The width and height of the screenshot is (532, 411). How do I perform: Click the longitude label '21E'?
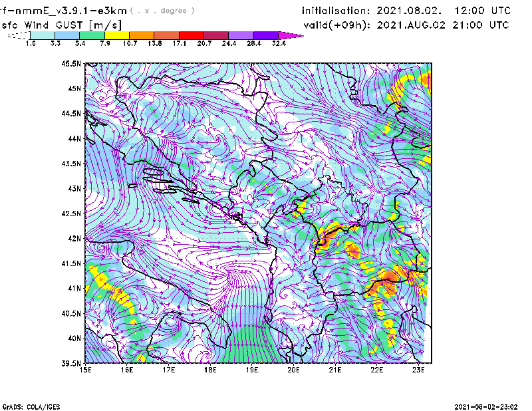pyautogui.click(x=335, y=370)
